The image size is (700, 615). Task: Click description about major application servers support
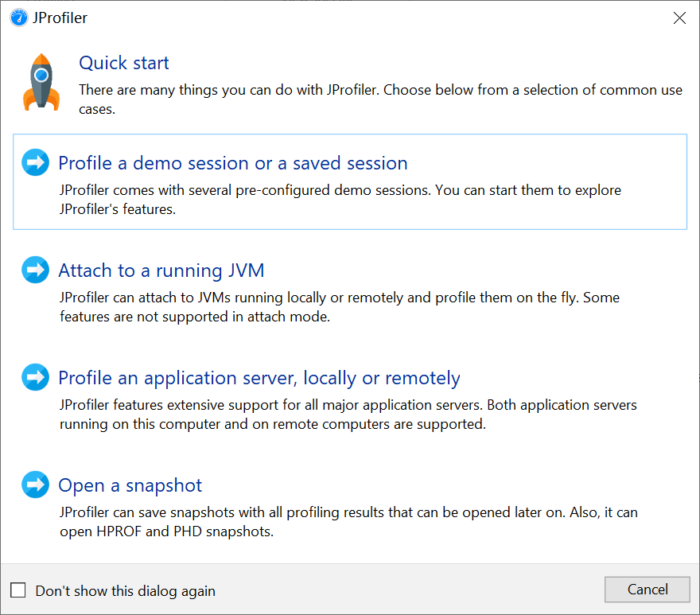point(348,415)
